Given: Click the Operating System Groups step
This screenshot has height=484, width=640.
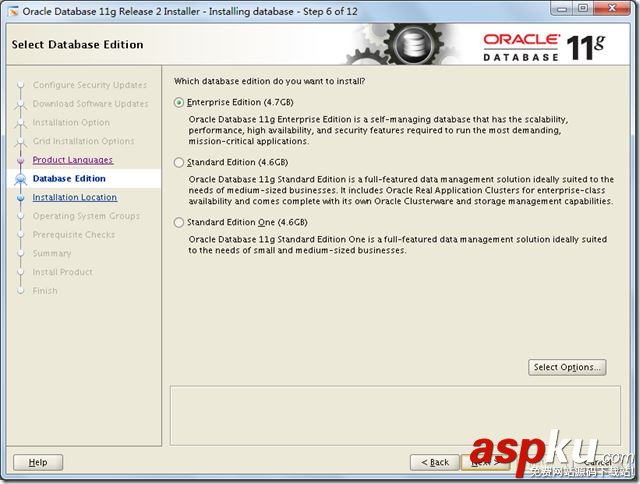Looking at the screenshot, I should pos(86,216).
